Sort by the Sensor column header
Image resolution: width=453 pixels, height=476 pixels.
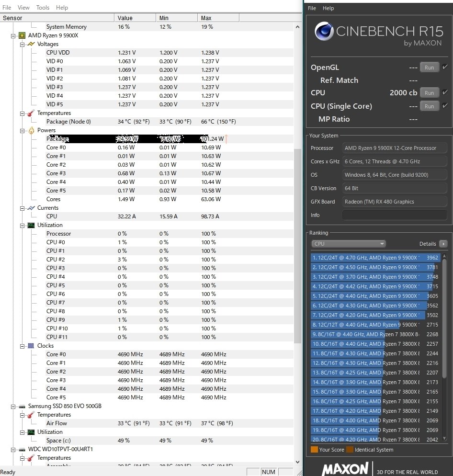57,18
